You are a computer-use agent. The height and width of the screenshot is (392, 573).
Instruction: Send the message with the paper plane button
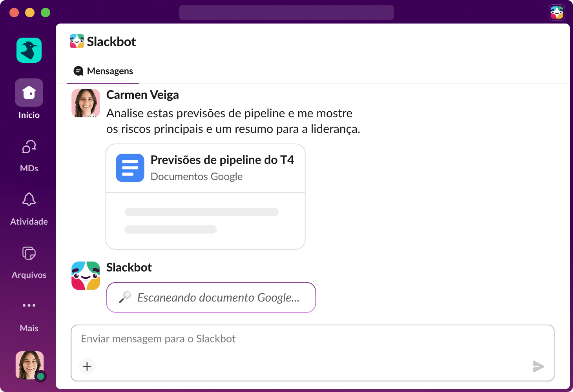tap(538, 366)
